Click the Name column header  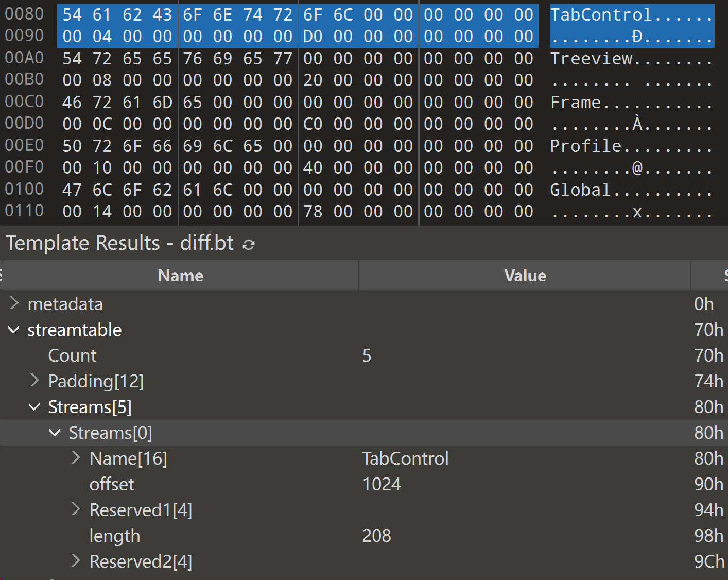180,276
